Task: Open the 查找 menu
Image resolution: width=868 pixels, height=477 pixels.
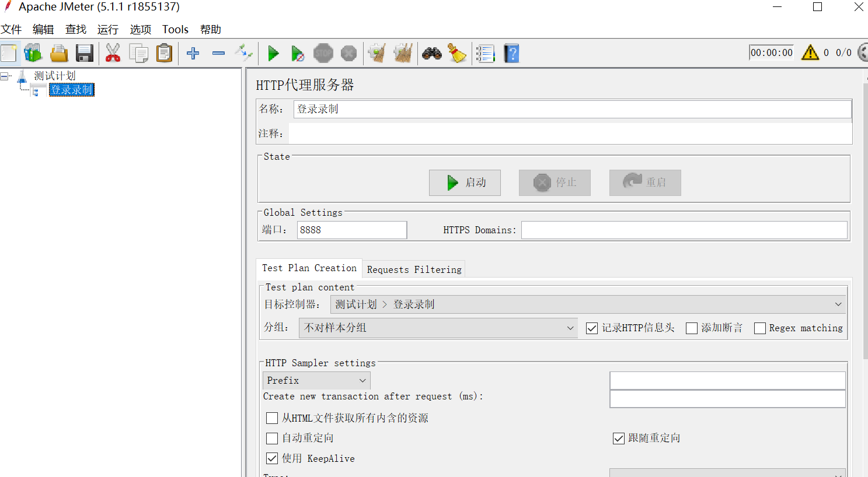Action: click(x=76, y=29)
